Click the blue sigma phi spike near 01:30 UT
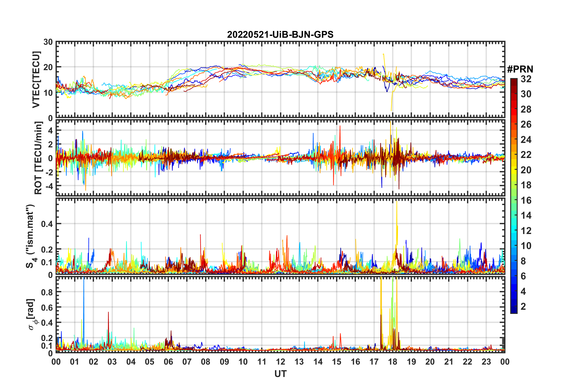Viewport: 561px width, 392px height. click(84, 312)
